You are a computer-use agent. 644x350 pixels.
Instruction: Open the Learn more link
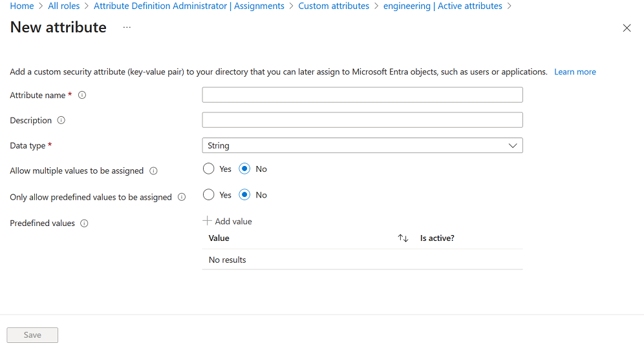(x=575, y=72)
